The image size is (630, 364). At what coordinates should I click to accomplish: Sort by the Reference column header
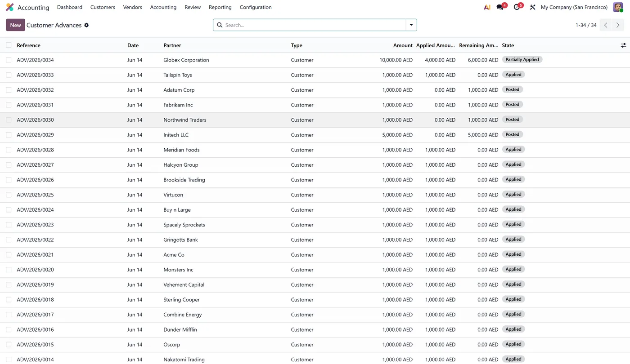pos(28,45)
